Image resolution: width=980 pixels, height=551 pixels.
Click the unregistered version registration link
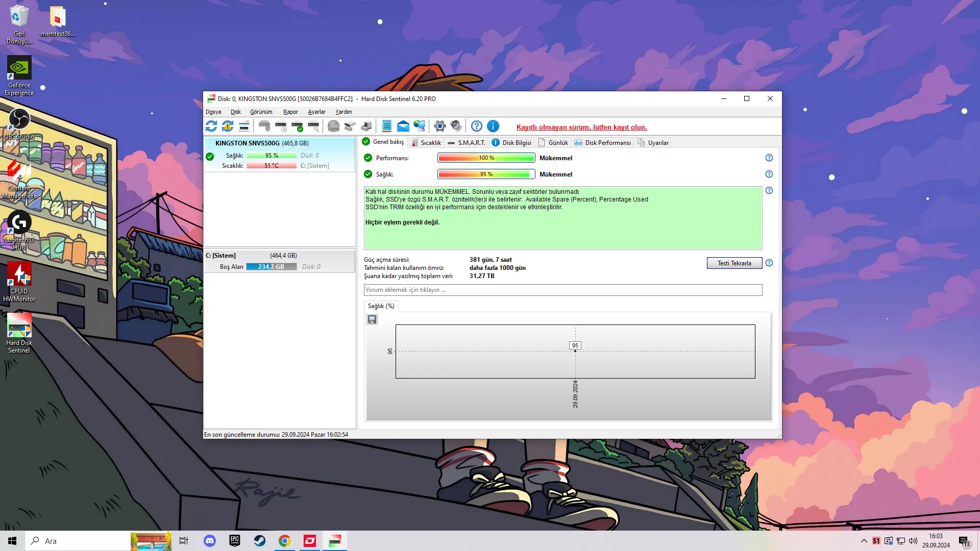(581, 127)
